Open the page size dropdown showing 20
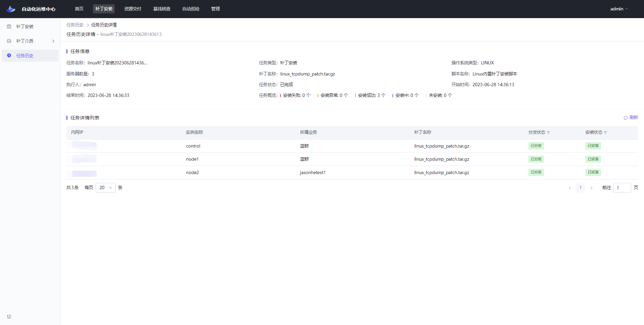644x325 pixels. (106, 187)
